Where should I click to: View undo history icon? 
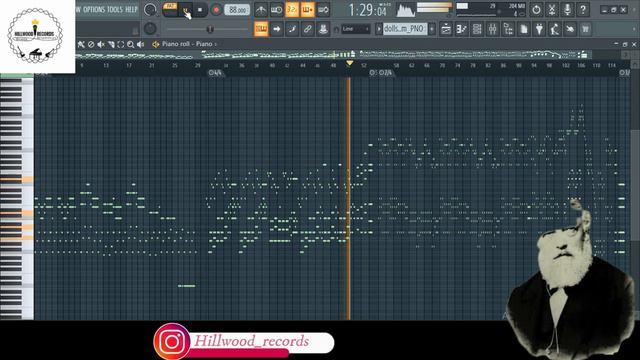coord(536,9)
